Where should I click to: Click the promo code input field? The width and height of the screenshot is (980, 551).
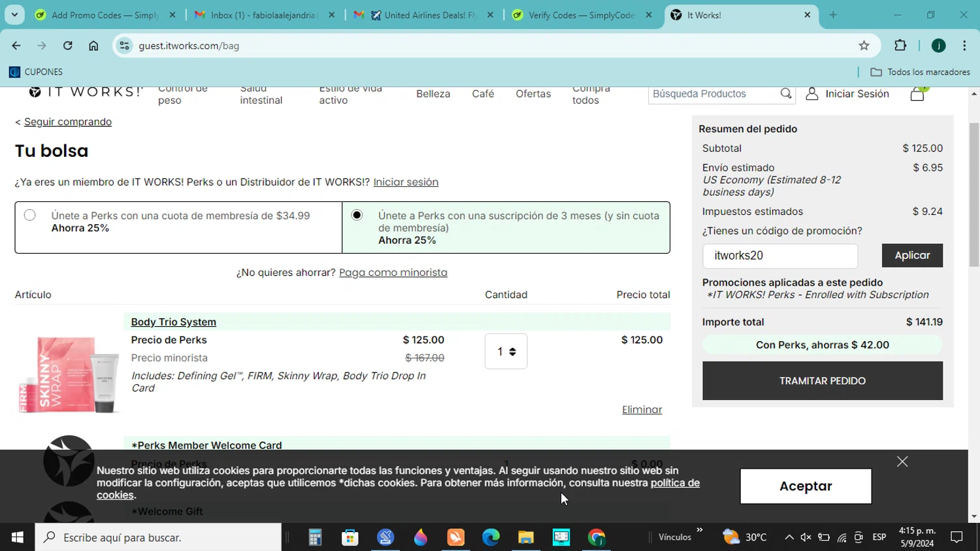tap(780, 256)
